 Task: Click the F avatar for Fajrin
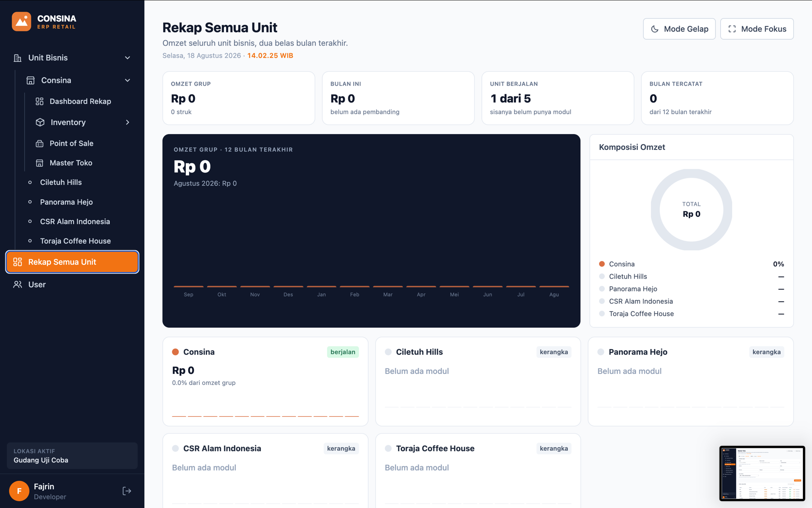(19, 491)
